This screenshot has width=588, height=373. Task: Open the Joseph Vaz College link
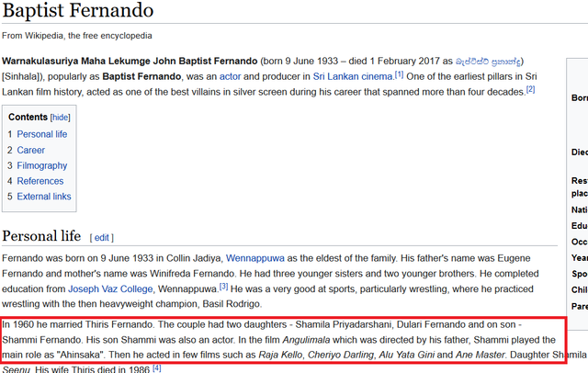(x=110, y=289)
